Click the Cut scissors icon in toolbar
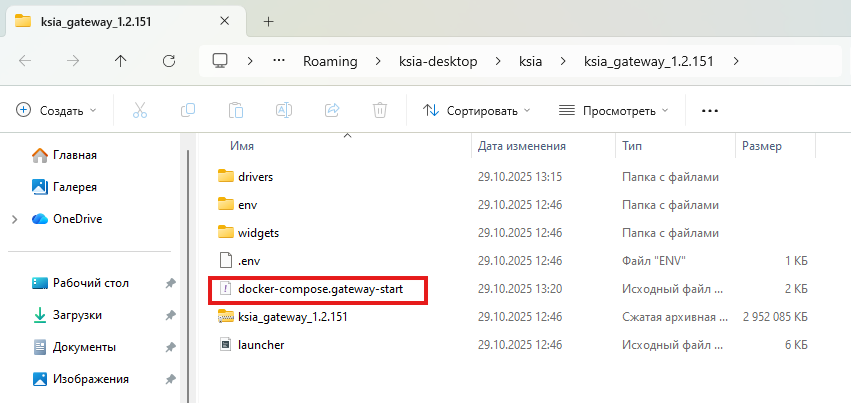This screenshot has height=403, width=851. point(141,110)
